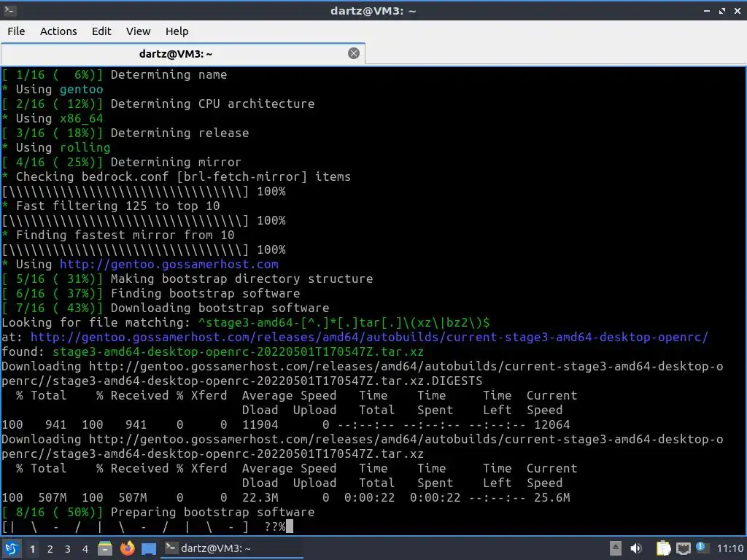
Task: Select the dartz@VM3 taskbar window button
Action: pyautogui.click(x=233, y=548)
